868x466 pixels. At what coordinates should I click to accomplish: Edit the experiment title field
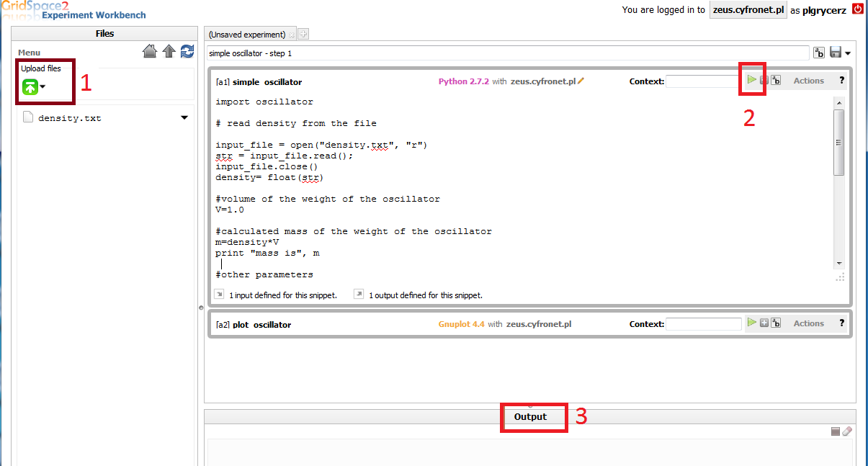(x=508, y=53)
